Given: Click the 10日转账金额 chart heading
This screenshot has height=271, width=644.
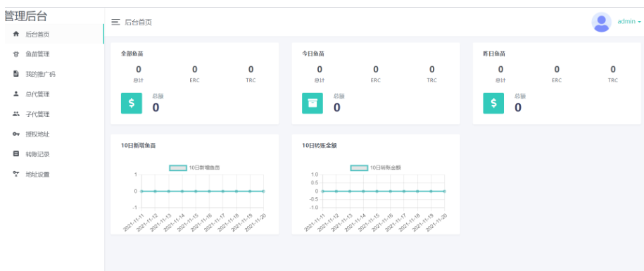Looking at the screenshot, I should [320, 145].
